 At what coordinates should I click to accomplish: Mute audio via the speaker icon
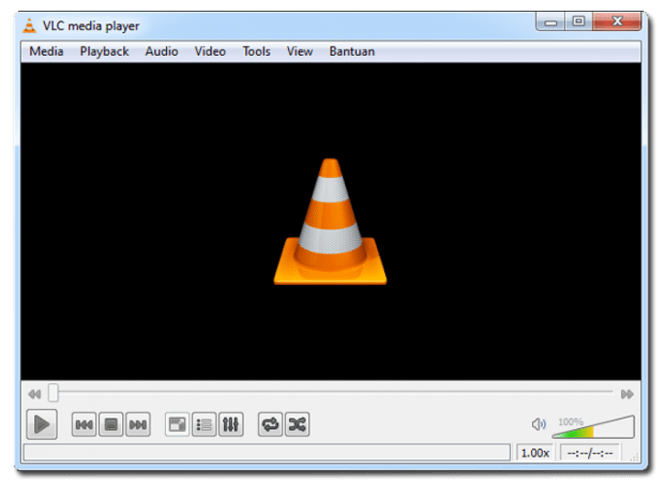tap(538, 424)
